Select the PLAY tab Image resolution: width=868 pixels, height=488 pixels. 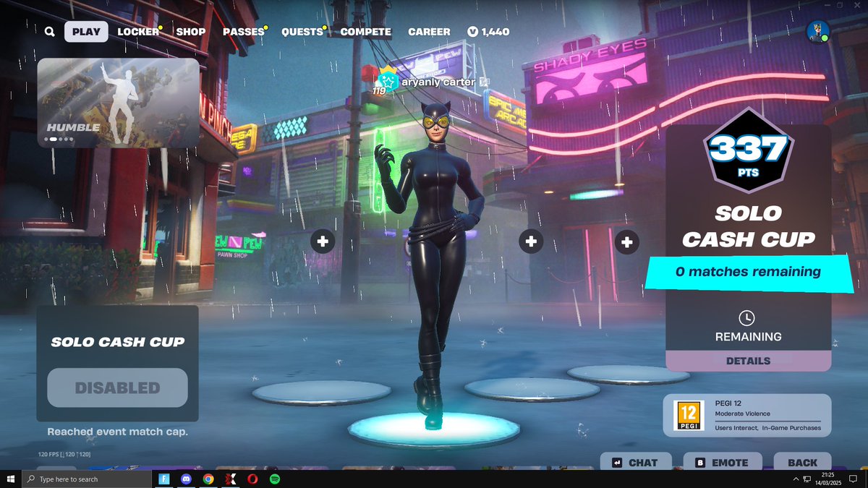(x=86, y=32)
